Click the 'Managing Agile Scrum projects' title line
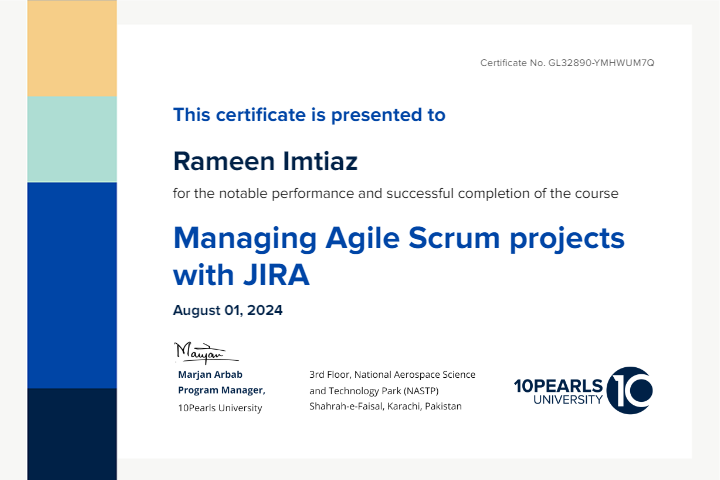The image size is (720, 480). (x=398, y=238)
